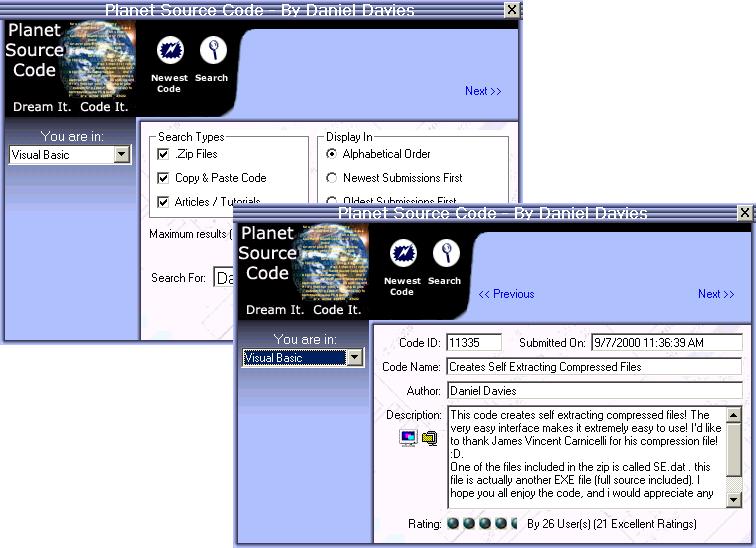Screen dimensions: 756x548
Task: Click the first rating globe
Action: [x=453, y=523]
